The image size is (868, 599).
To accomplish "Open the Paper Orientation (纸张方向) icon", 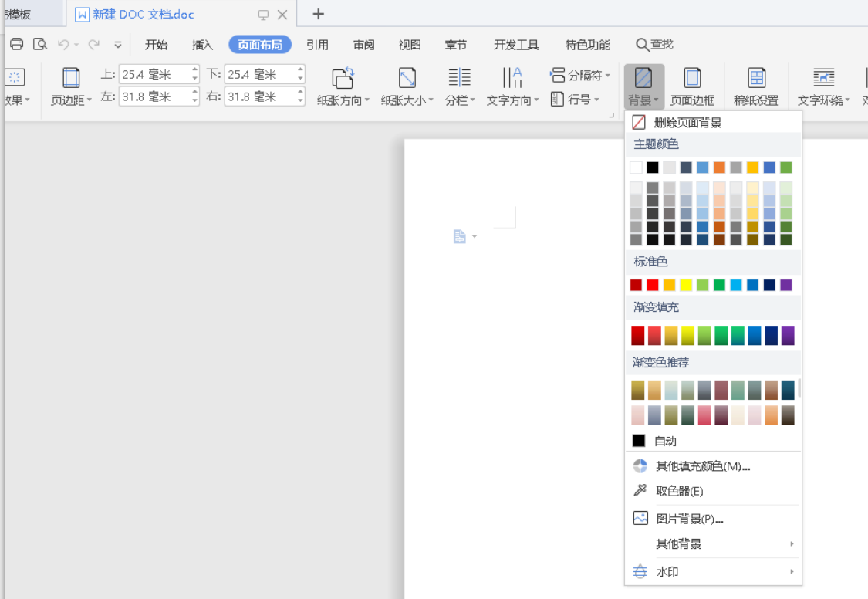I will [343, 78].
